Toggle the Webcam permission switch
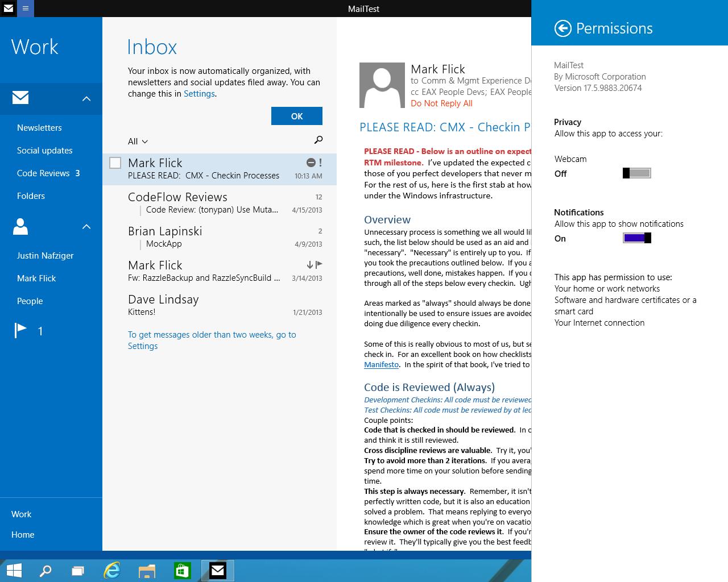728x582 pixels. 637,173
